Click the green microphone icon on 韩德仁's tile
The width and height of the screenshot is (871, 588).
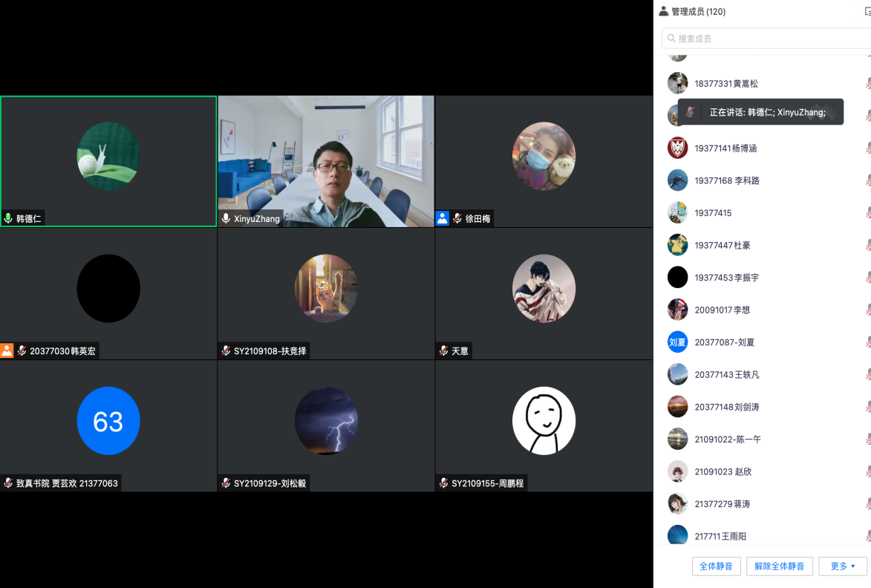coord(8,218)
